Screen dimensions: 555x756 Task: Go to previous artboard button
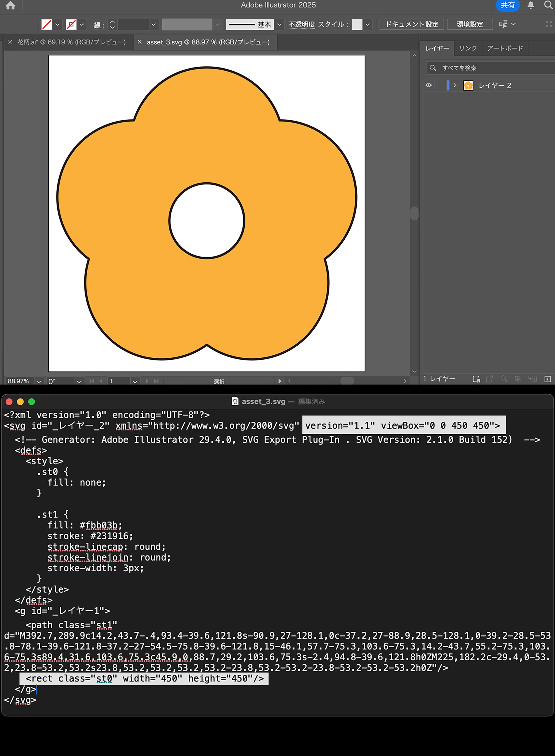coord(101,381)
